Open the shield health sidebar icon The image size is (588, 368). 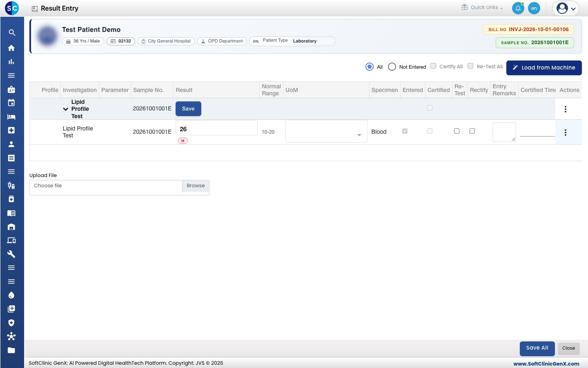tap(11, 323)
